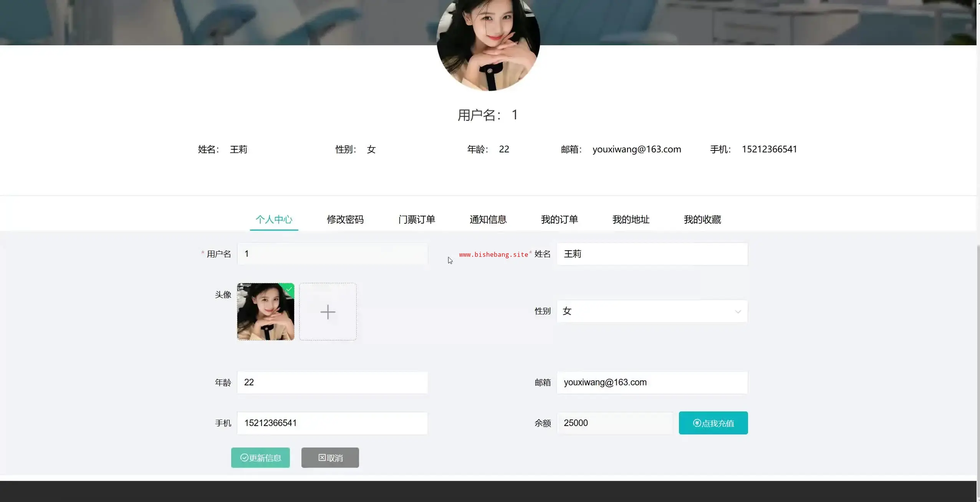Expand the 性别 dropdown chevron
This screenshot has width=980, height=502.
click(x=738, y=312)
